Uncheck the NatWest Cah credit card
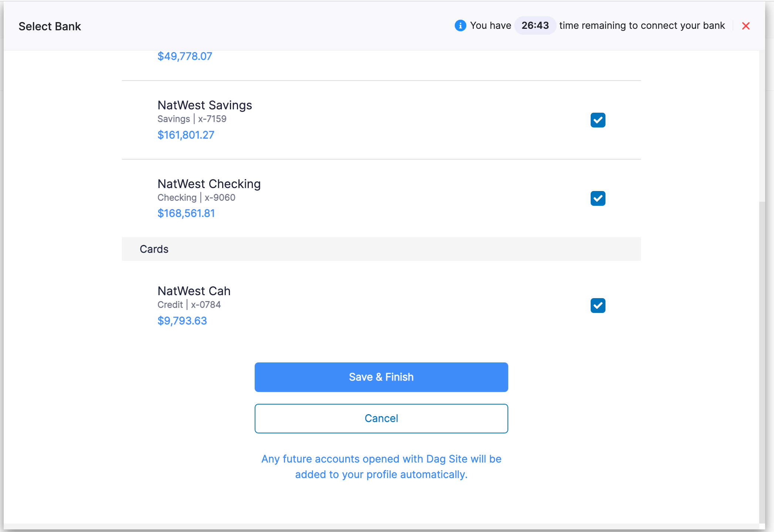This screenshot has width=774, height=532. (x=597, y=306)
